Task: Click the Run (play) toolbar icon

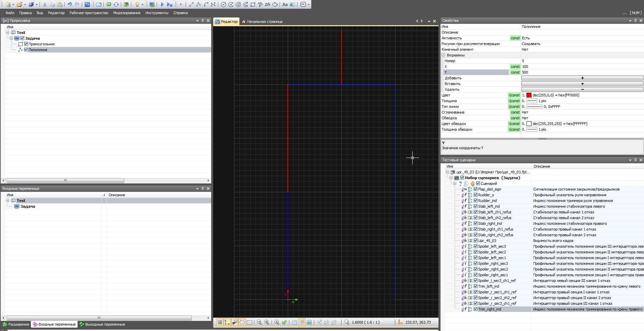Action: coord(162,4)
